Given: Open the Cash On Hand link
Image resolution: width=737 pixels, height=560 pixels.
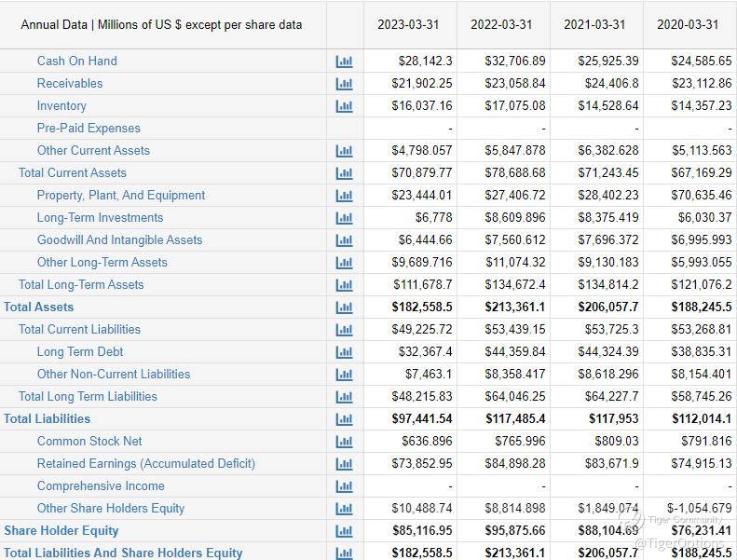Looking at the screenshot, I should tap(76, 61).
